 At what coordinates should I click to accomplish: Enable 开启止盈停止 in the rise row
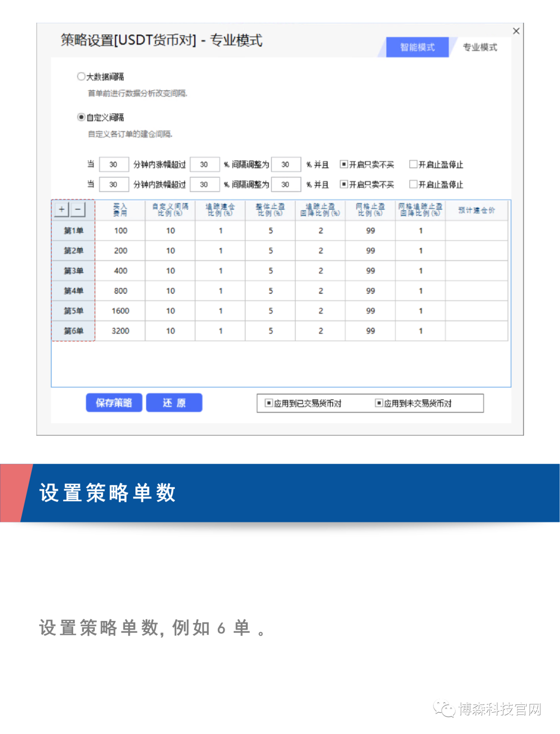pyautogui.click(x=413, y=164)
